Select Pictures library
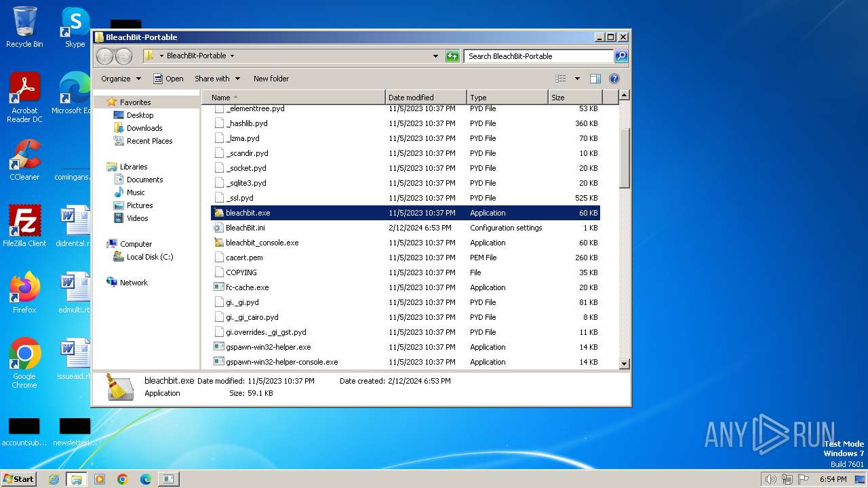868x488 pixels. click(x=140, y=205)
